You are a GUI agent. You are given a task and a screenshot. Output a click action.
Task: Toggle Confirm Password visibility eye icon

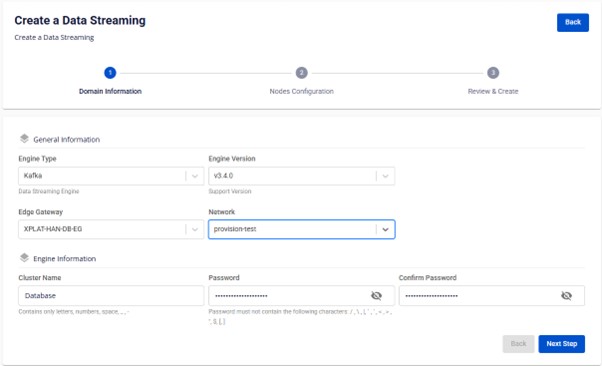[x=566, y=295]
